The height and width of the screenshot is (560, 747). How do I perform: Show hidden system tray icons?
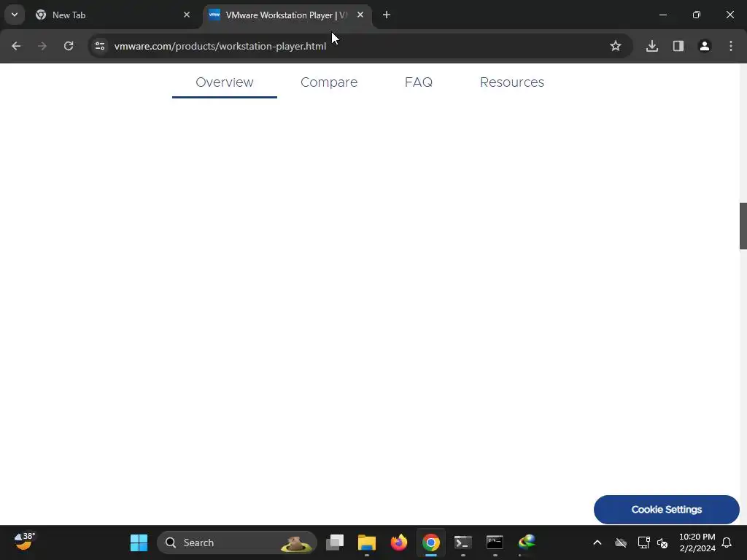point(597,542)
